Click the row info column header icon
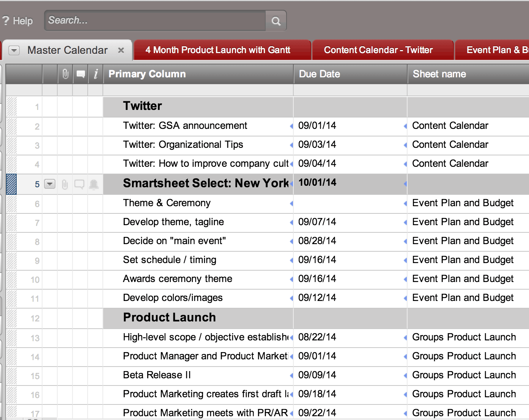 [x=96, y=74]
